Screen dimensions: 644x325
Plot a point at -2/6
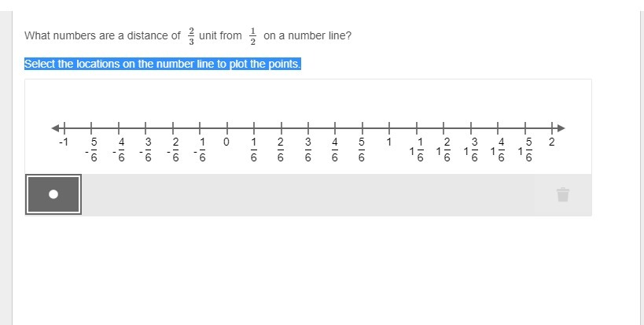[x=173, y=128]
